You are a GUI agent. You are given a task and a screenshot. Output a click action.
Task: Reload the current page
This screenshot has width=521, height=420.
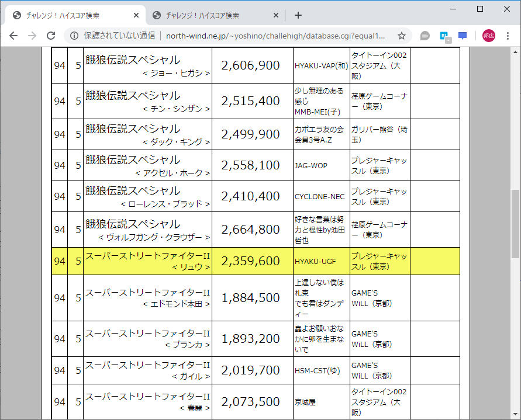(x=51, y=36)
